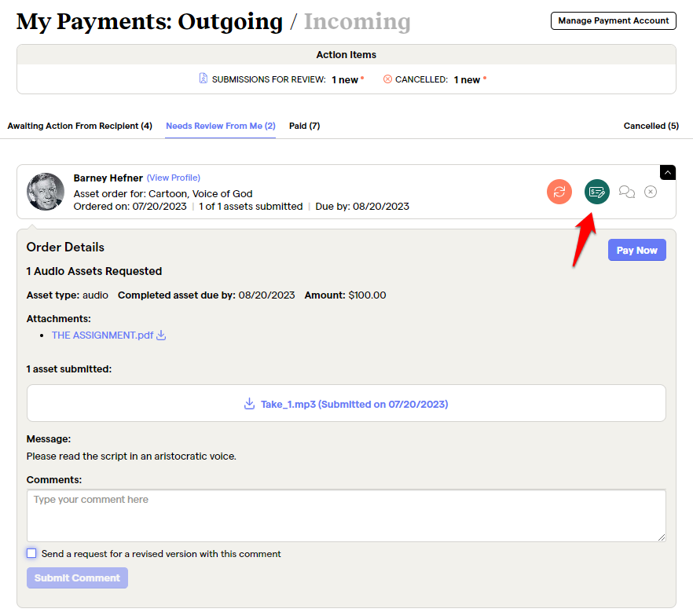Click the download icon beside THE ASSIGNMENT.pdf

pyautogui.click(x=161, y=335)
